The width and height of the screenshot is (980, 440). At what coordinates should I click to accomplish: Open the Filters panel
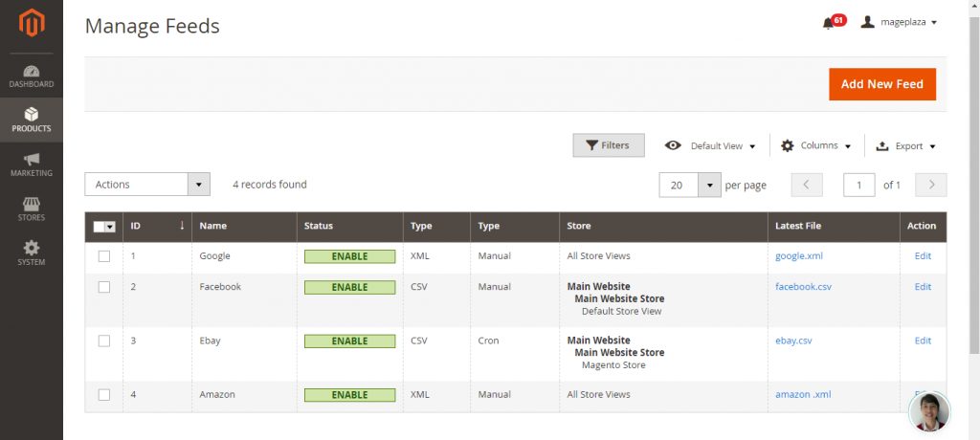pyautogui.click(x=608, y=145)
